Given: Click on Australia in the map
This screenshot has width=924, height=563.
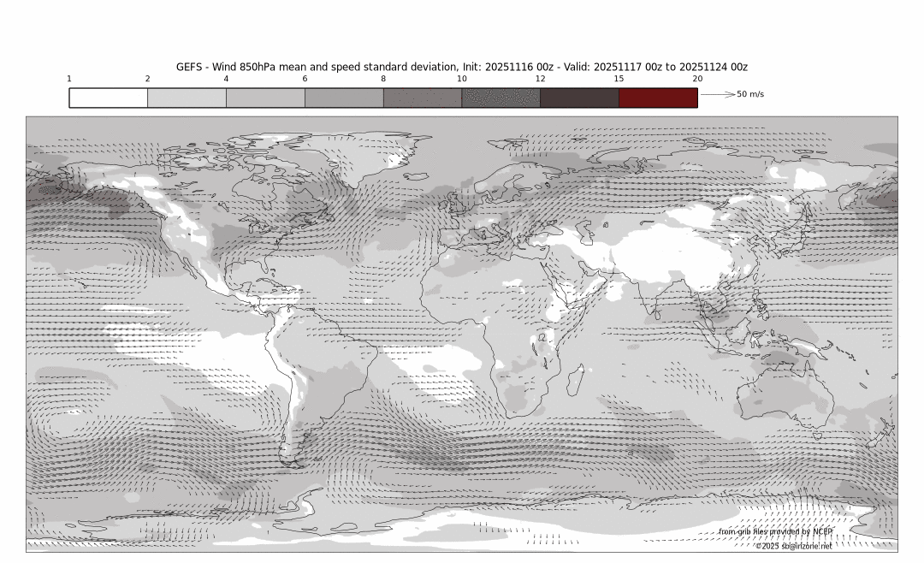Looking at the screenshot, I should (800, 395).
